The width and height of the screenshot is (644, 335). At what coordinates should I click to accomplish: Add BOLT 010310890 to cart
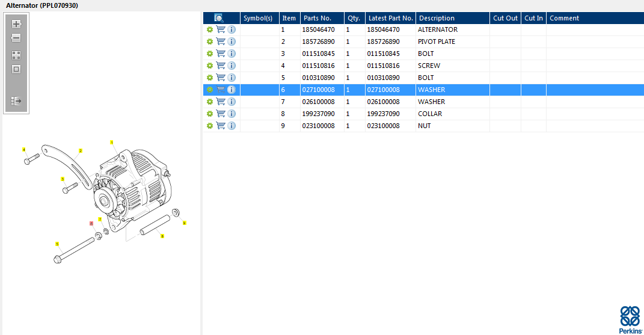coord(221,77)
